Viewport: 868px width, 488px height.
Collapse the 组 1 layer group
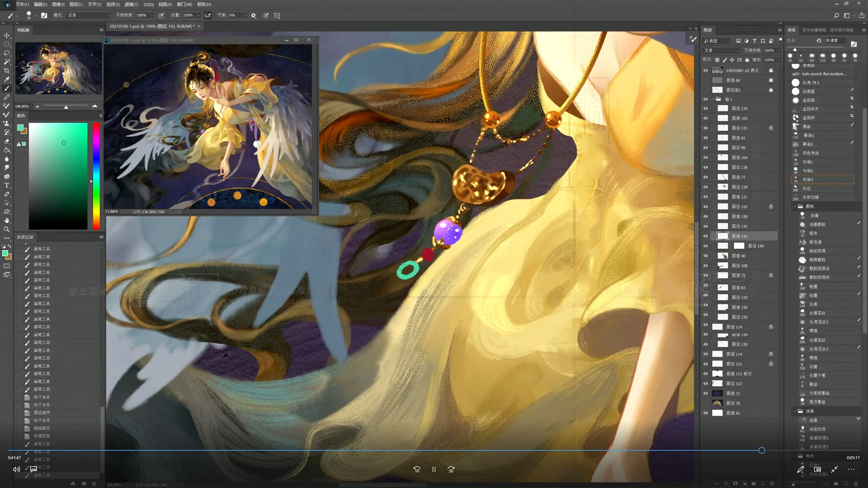pyautogui.click(x=713, y=99)
